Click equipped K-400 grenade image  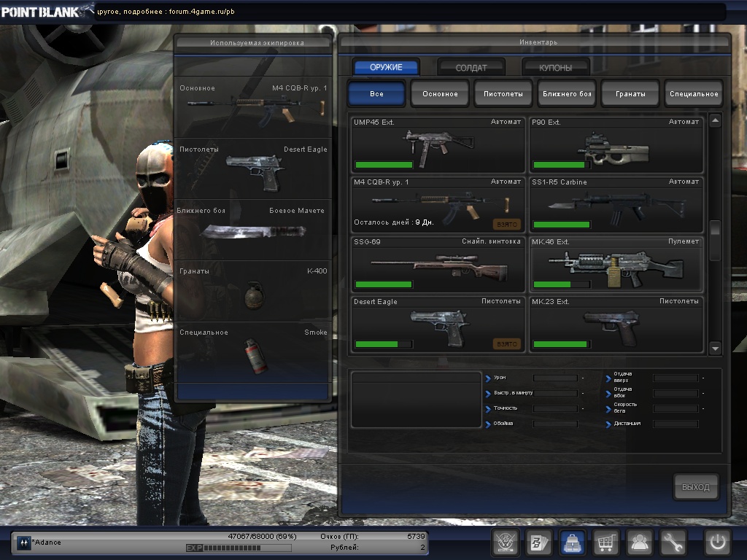coord(253,295)
